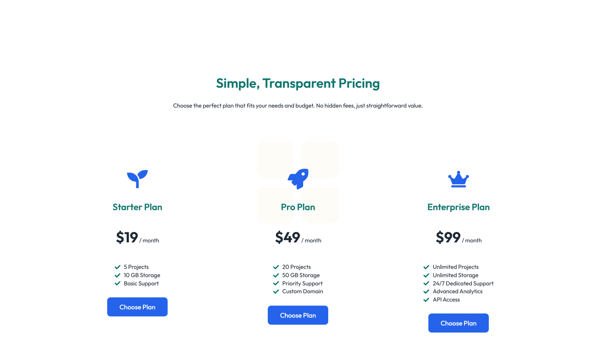Click the checkmark beside Advanced Analytics

click(x=426, y=291)
